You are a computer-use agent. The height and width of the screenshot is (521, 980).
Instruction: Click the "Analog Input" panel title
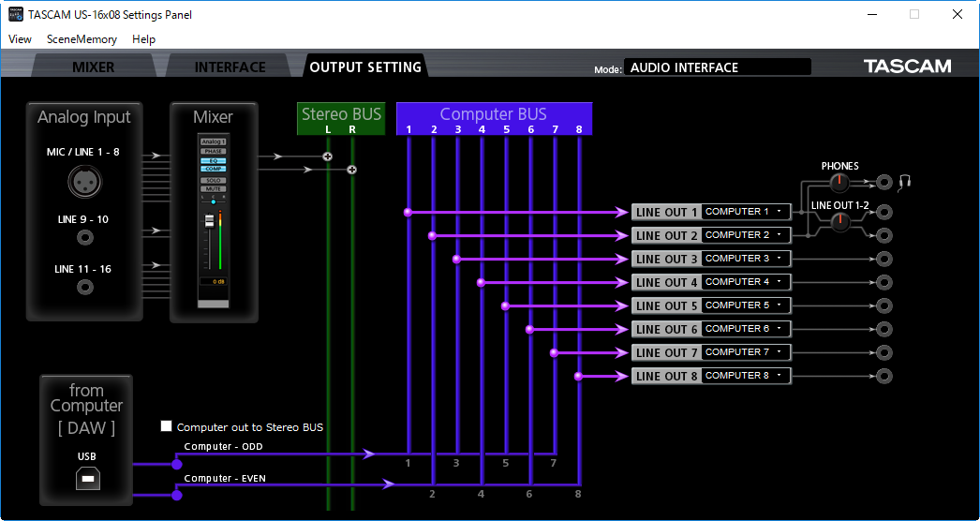(x=84, y=117)
